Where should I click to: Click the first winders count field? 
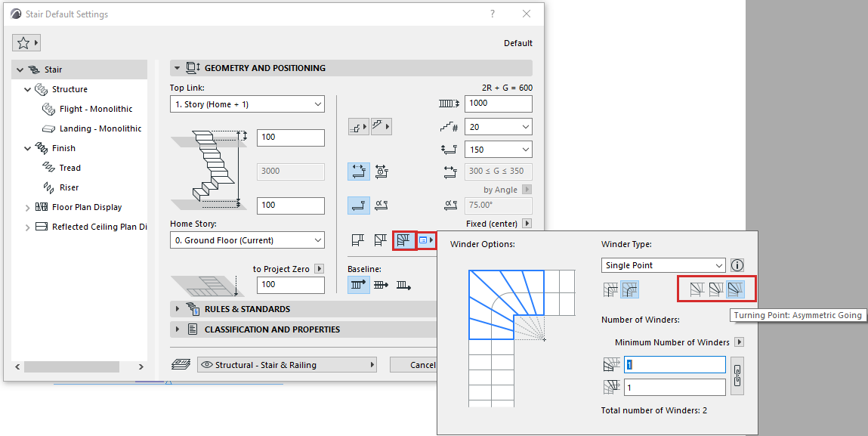point(675,365)
